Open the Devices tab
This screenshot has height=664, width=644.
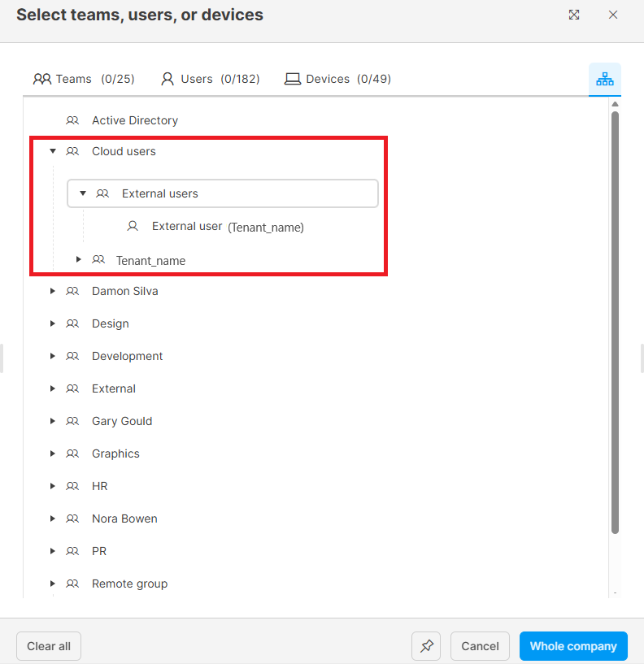pos(337,79)
